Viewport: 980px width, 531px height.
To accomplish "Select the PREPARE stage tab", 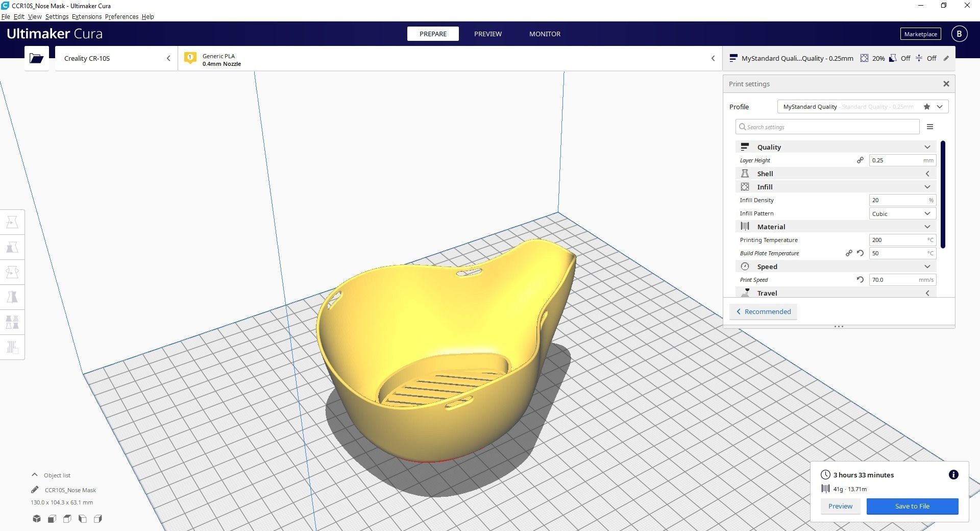I will click(433, 34).
